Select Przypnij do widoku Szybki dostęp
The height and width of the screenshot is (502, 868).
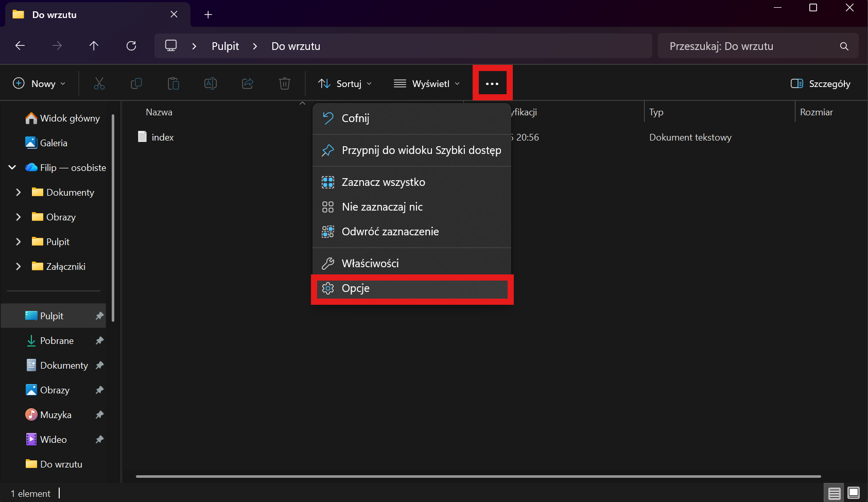(412, 150)
